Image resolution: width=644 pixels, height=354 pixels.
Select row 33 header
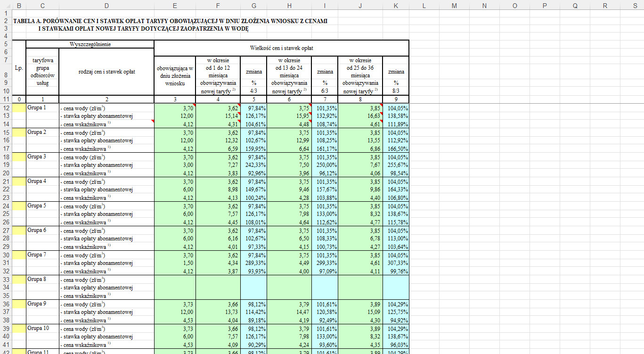6,280
